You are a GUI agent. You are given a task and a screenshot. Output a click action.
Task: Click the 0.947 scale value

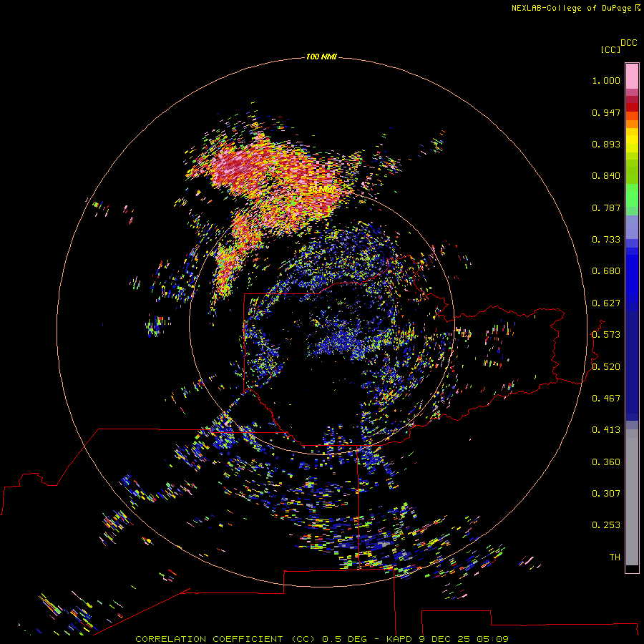click(606, 112)
